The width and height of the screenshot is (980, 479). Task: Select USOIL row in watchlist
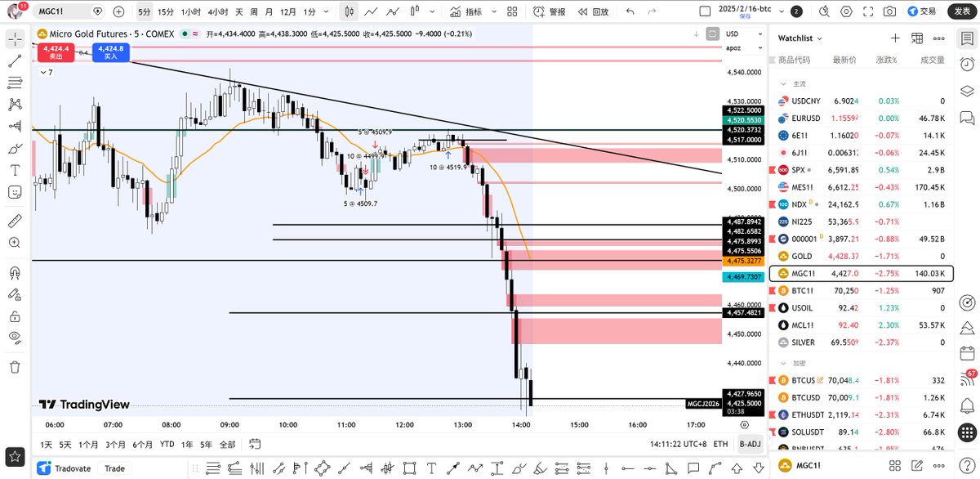tap(861, 307)
